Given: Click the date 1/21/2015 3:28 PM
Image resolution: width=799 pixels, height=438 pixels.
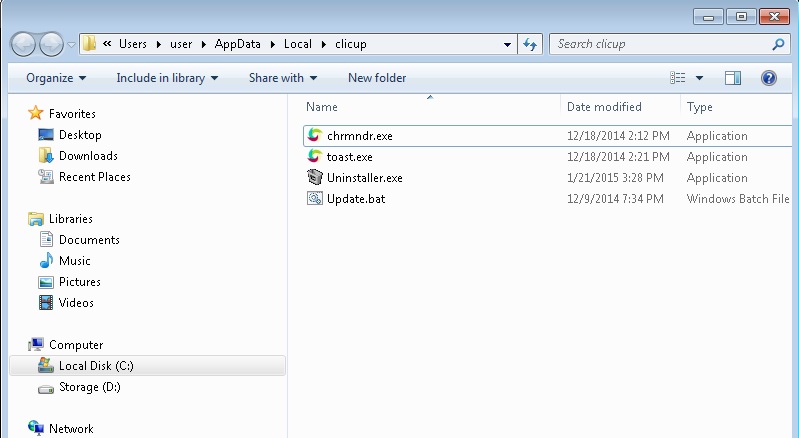Looking at the screenshot, I should pyautogui.click(x=615, y=178).
